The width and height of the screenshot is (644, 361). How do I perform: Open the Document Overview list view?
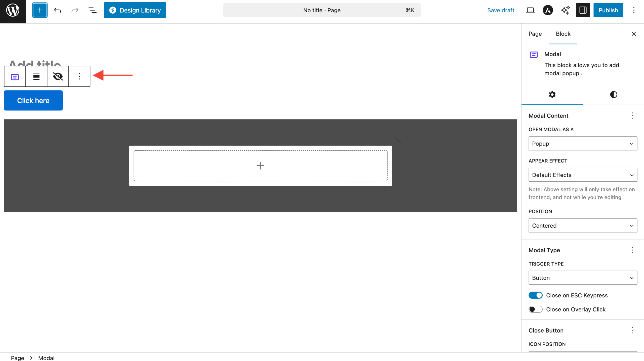[92, 10]
